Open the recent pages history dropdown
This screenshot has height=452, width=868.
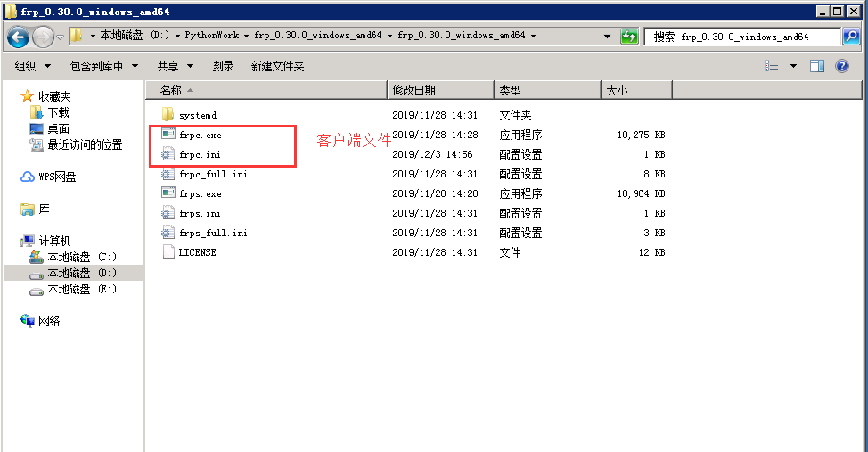point(60,37)
